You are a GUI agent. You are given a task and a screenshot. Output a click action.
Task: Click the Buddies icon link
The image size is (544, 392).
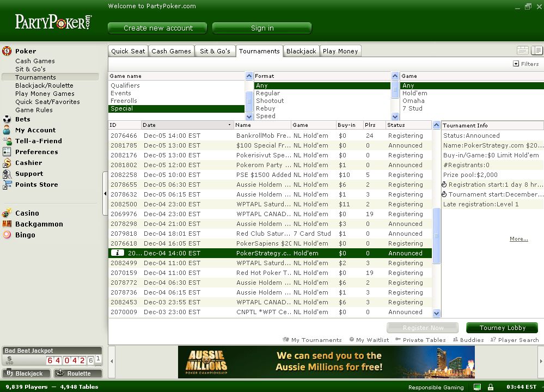[x=468, y=340]
